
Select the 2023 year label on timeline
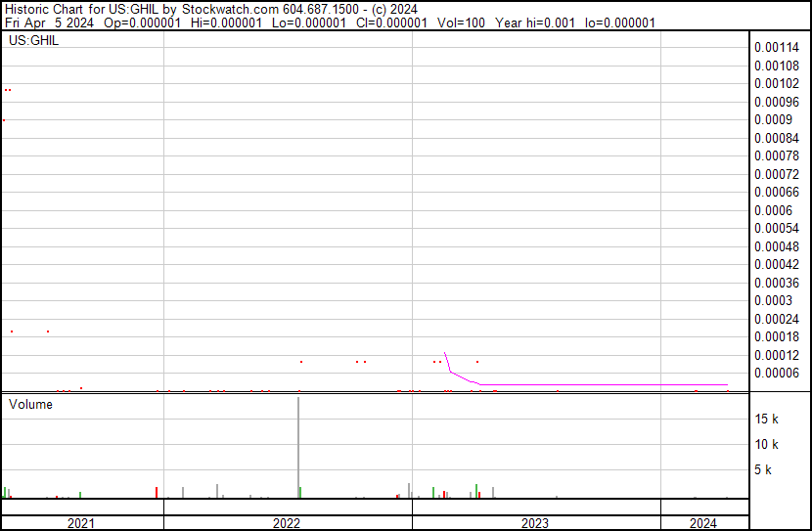click(x=534, y=523)
